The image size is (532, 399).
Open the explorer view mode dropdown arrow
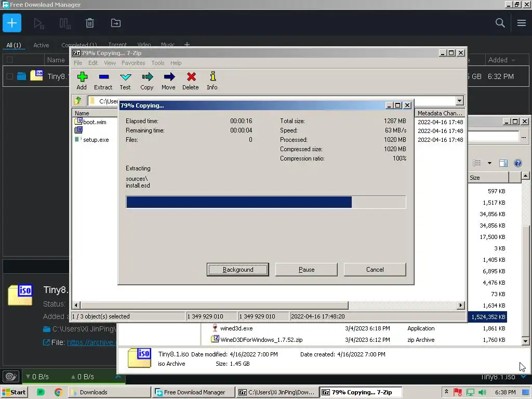(489, 163)
